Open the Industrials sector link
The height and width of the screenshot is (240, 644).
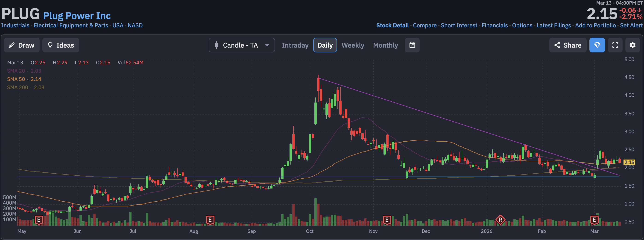pos(15,26)
